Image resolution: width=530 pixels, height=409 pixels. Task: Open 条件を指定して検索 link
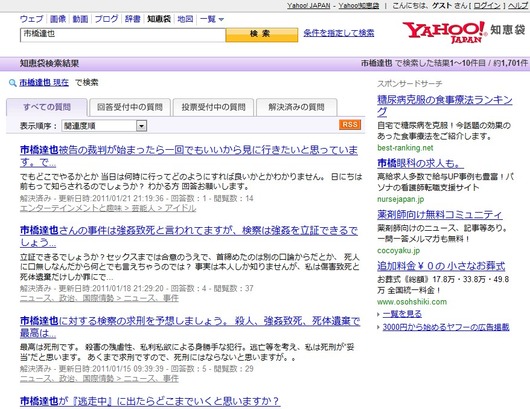[x=339, y=33]
